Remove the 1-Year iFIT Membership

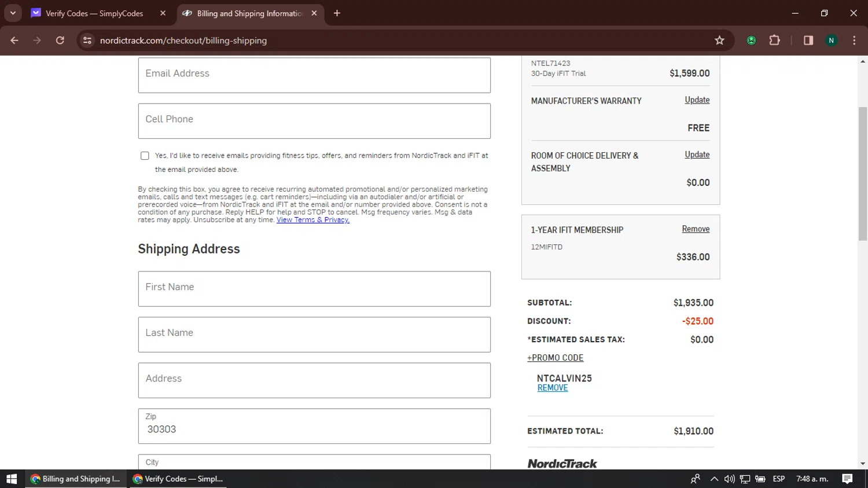tap(696, 229)
